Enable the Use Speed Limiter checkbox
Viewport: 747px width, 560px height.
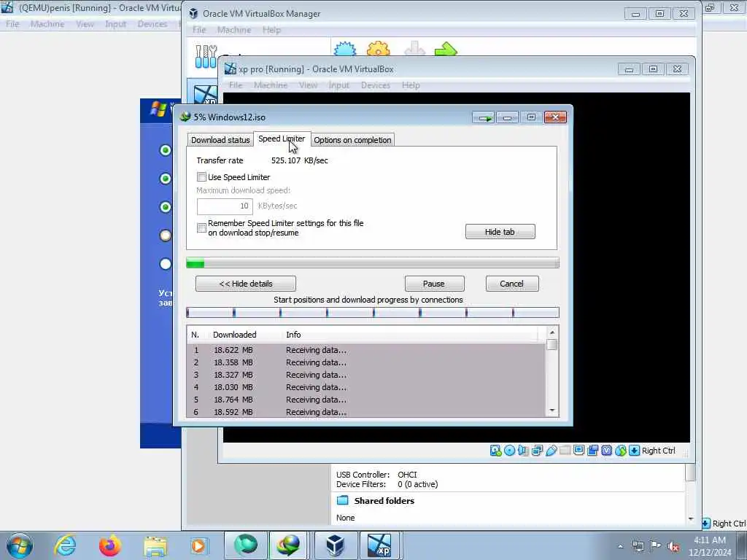tap(201, 177)
